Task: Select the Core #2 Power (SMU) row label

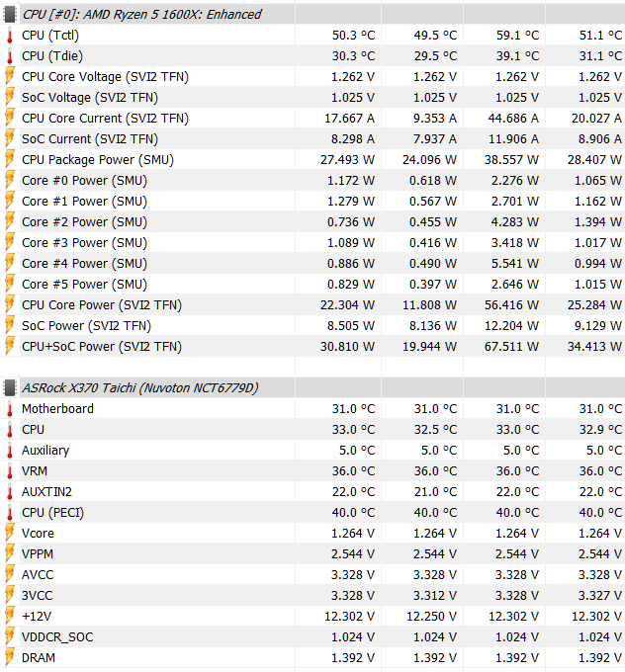Action: coord(84,222)
